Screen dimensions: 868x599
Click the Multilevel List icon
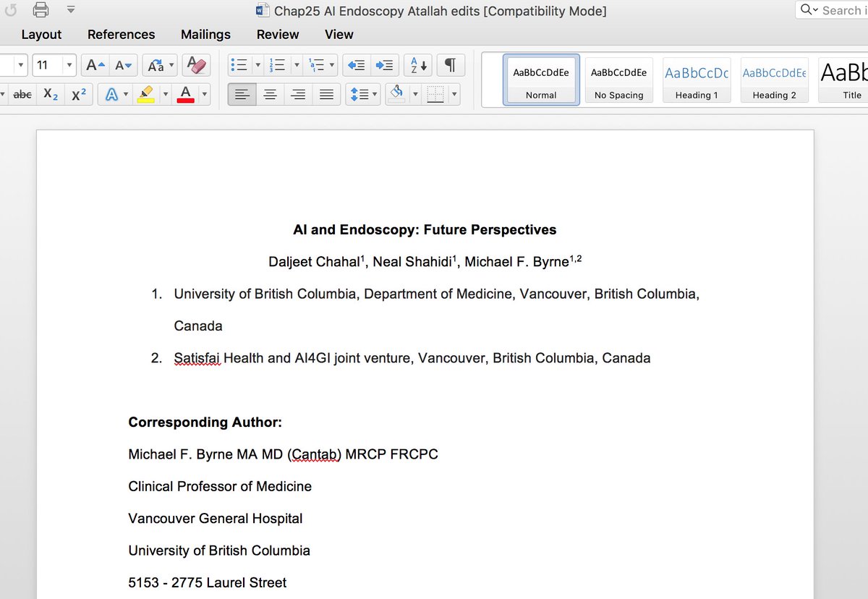click(317, 65)
